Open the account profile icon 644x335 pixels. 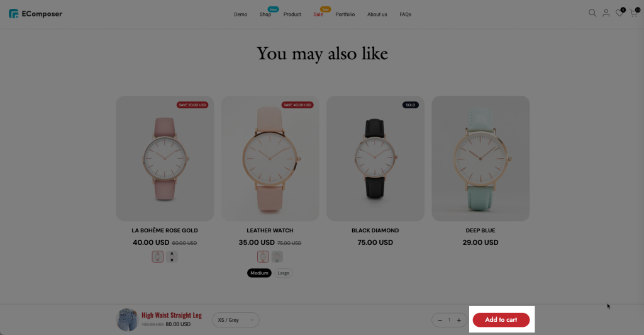[x=606, y=13]
